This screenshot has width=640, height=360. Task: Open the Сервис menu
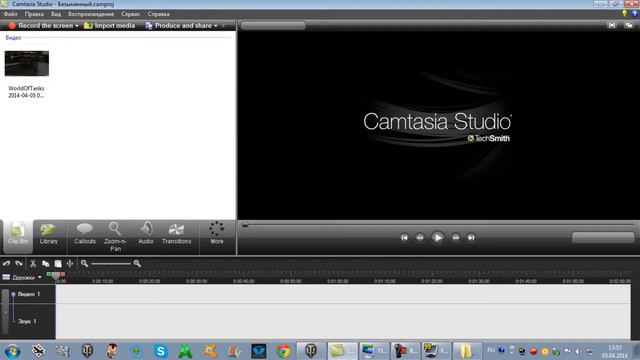(x=130, y=14)
